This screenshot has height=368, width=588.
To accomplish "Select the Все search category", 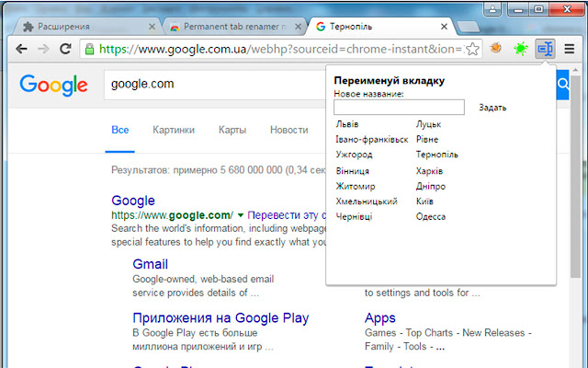I will point(120,130).
